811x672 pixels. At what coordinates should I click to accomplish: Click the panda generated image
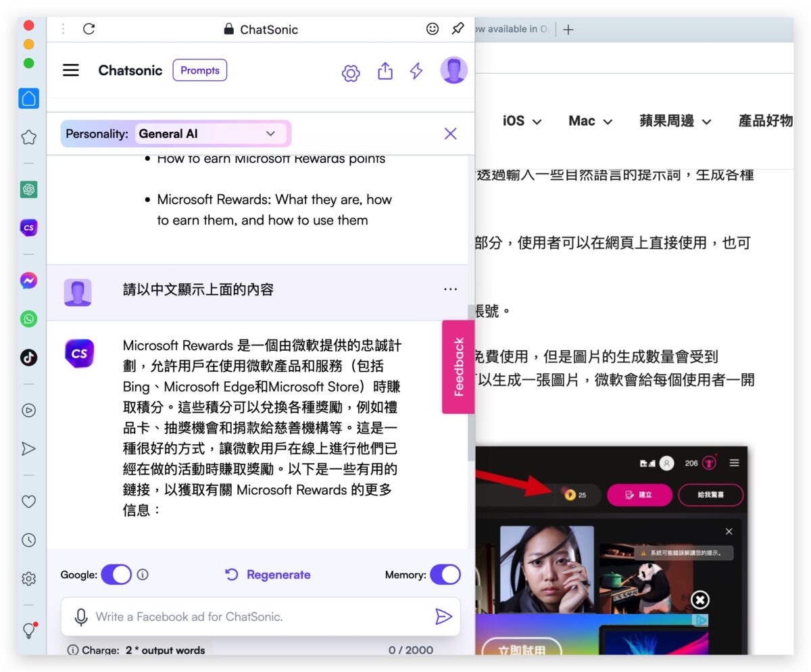point(645,578)
